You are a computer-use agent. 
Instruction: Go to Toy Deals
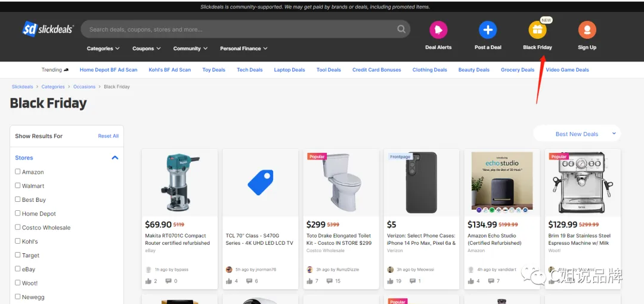coord(213,70)
